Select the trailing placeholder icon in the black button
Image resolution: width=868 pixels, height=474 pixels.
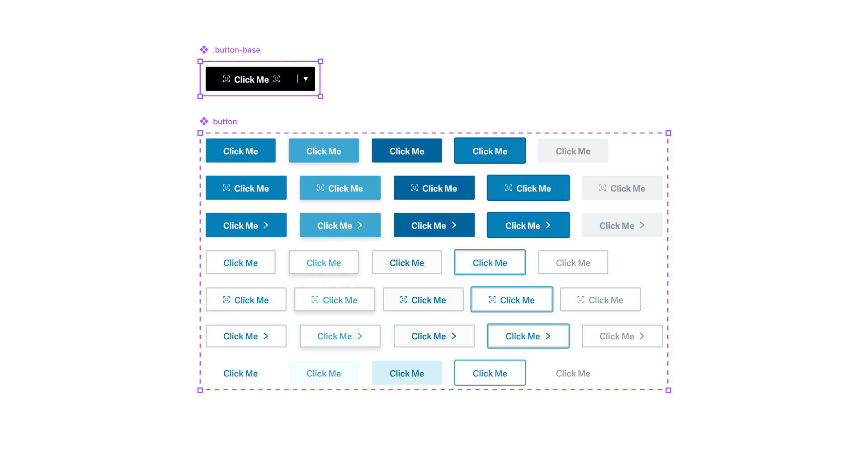(277, 79)
